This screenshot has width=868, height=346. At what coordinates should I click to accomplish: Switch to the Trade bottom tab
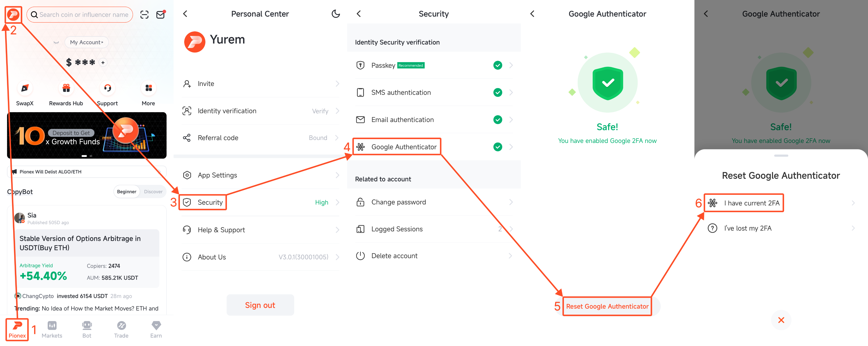click(x=121, y=329)
